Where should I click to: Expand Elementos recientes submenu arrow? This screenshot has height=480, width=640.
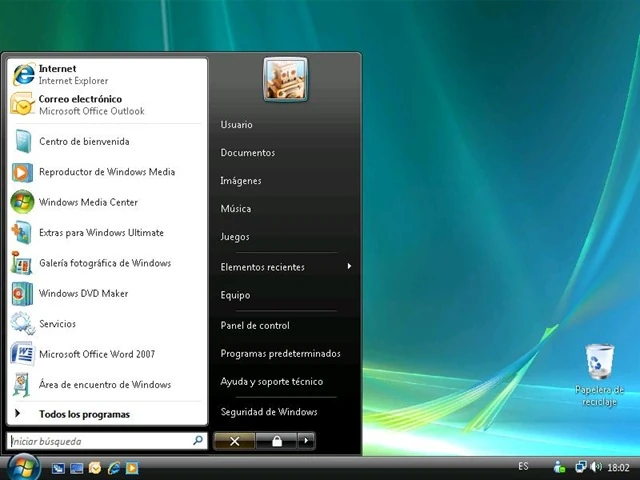pyautogui.click(x=349, y=267)
